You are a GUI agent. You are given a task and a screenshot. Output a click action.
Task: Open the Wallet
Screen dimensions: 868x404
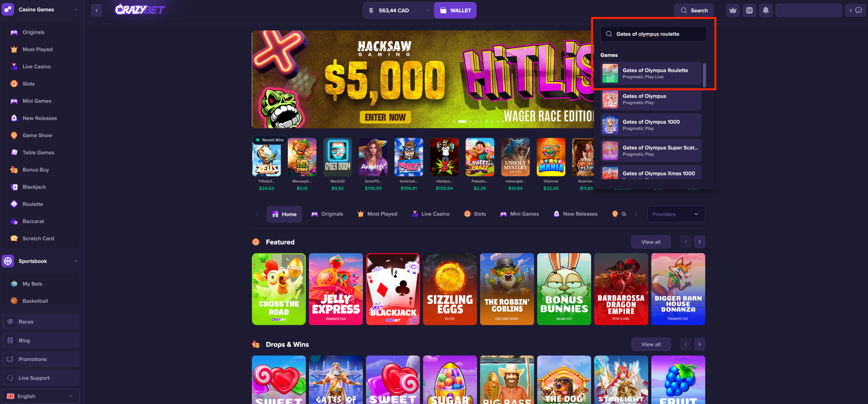455,10
